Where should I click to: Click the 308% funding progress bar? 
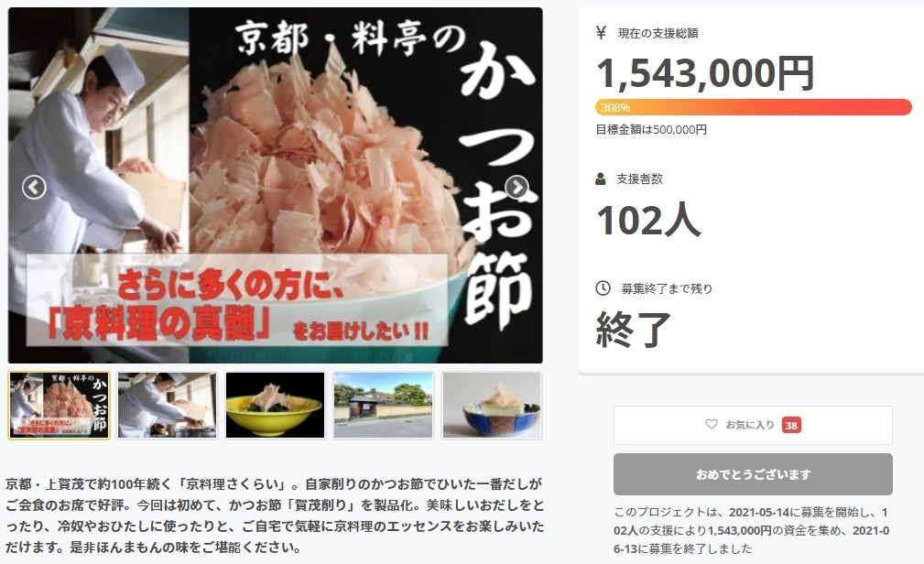753,107
